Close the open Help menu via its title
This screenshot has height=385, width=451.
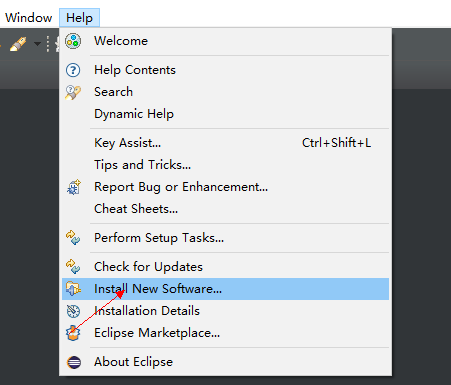click(x=79, y=18)
